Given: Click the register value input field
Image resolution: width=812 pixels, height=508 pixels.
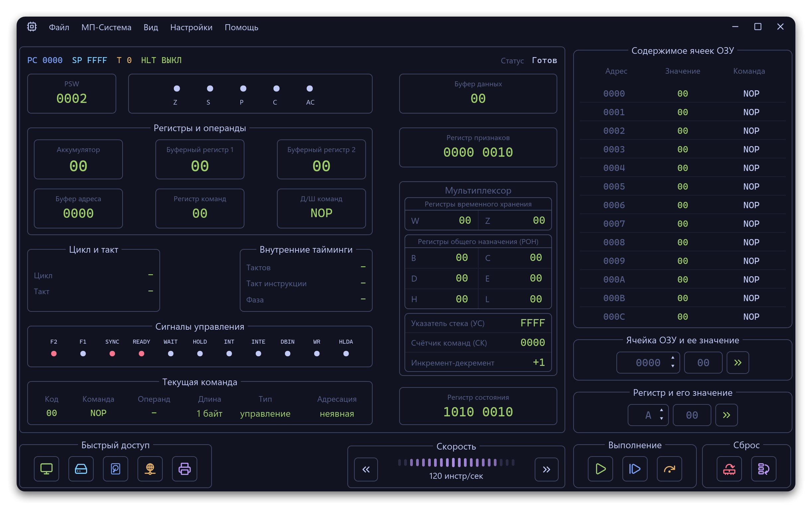Looking at the screenshot, I should pyautogui.click(x=692, y=415).
